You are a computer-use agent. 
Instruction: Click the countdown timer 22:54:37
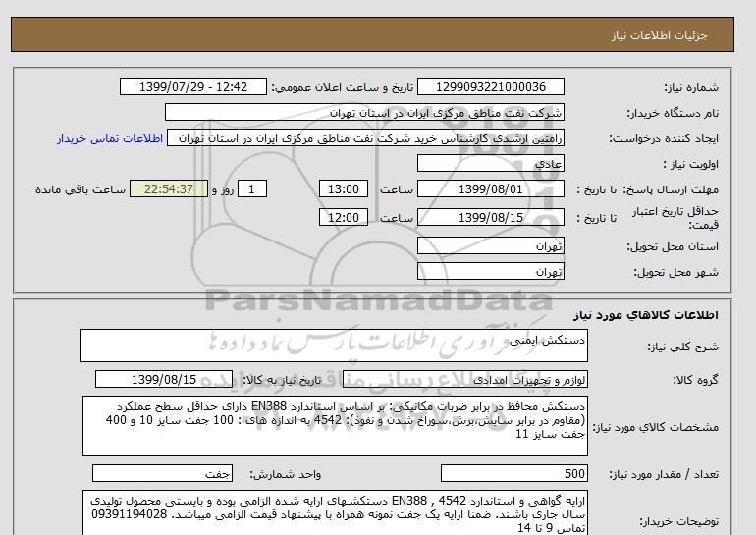[x=169, y=189]
